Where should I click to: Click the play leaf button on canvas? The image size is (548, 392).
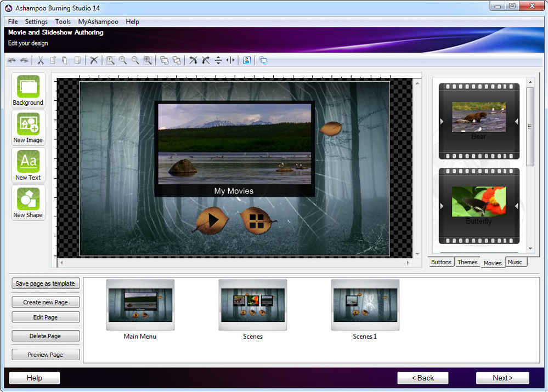(x=211, y=220)
